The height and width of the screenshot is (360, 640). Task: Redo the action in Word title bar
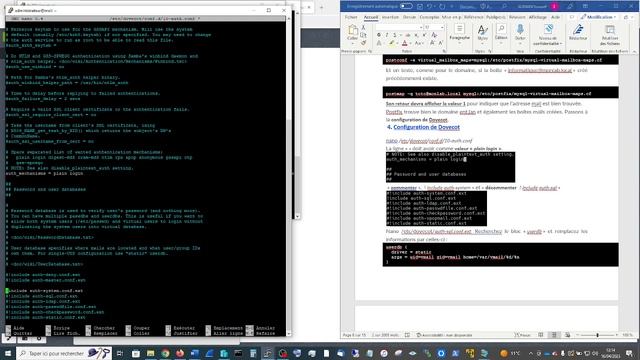click(x=442, y=7)
